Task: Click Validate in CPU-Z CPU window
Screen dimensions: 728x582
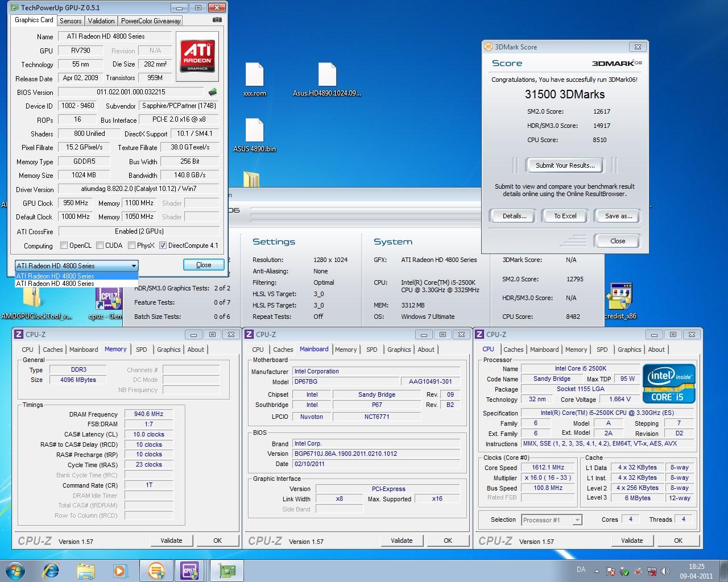Action: coord(632,541)
